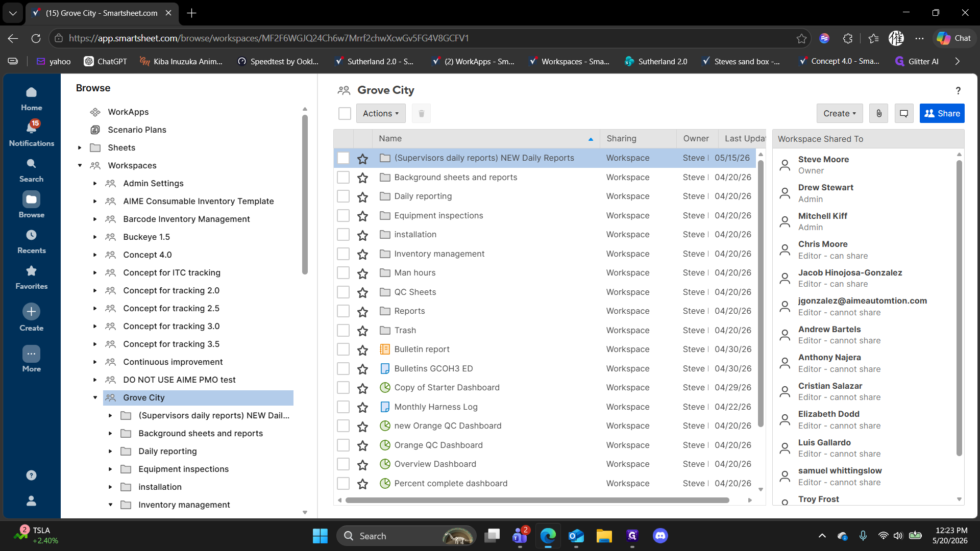Viewport: 980px width, 551px height.
Task: Open the new Orange QC Dashboard link
Action: 448,426
